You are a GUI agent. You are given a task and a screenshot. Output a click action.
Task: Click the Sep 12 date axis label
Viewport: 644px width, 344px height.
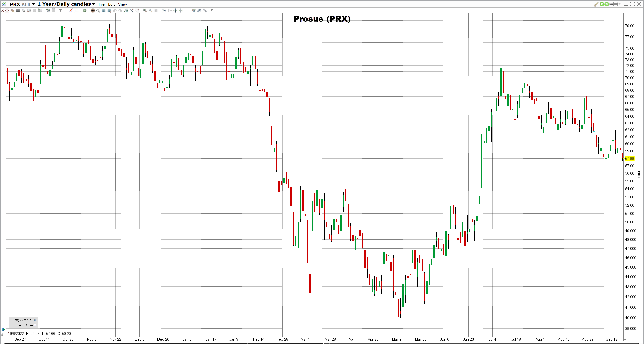(612, 339)
